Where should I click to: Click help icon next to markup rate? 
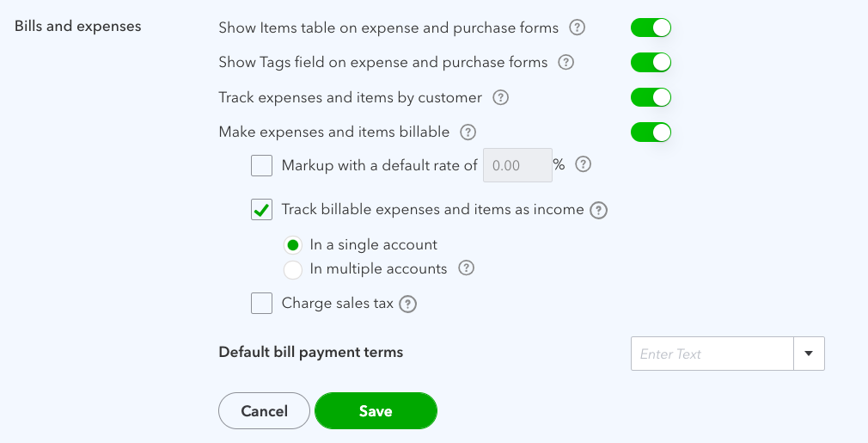click(583, 164)
